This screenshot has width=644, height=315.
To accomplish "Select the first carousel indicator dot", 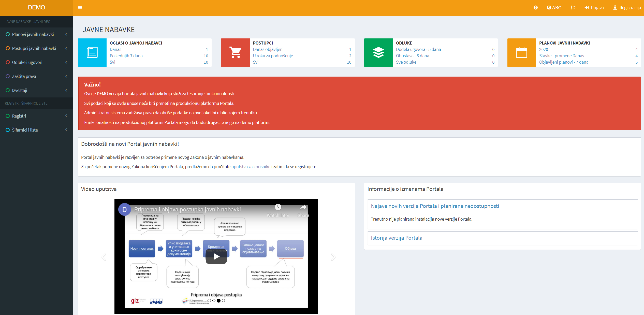I will pyautogui.click(x=209, y=300).
